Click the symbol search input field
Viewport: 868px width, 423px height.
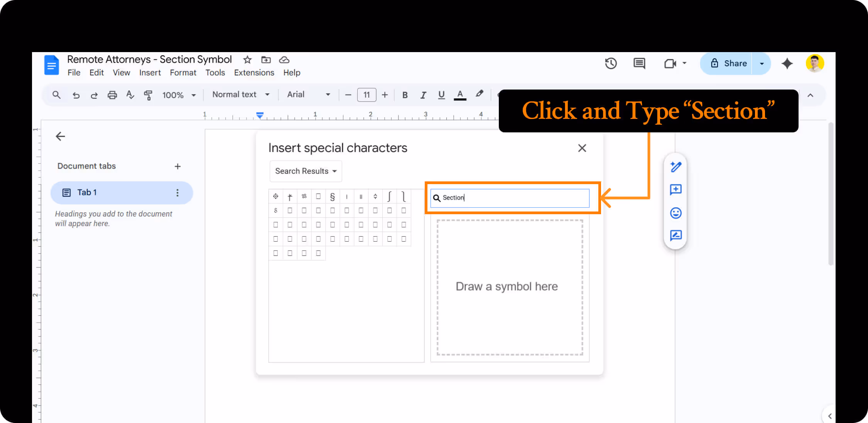pyautogui.click(x=515, y=198)
